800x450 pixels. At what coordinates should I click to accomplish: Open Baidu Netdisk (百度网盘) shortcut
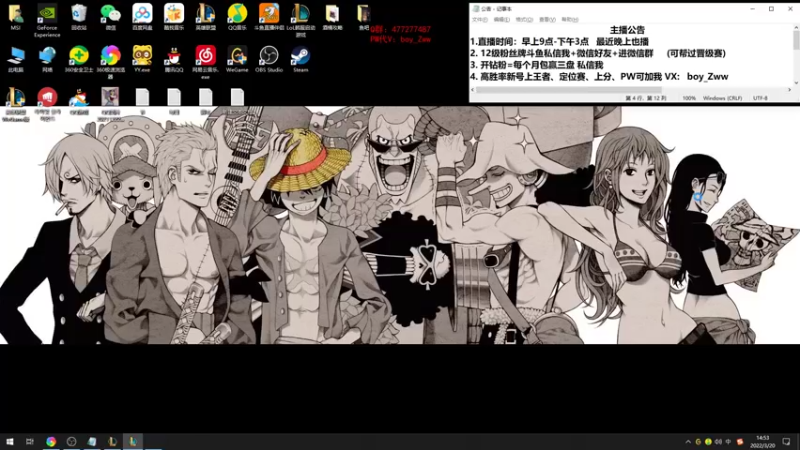click(x=142, y=17)
